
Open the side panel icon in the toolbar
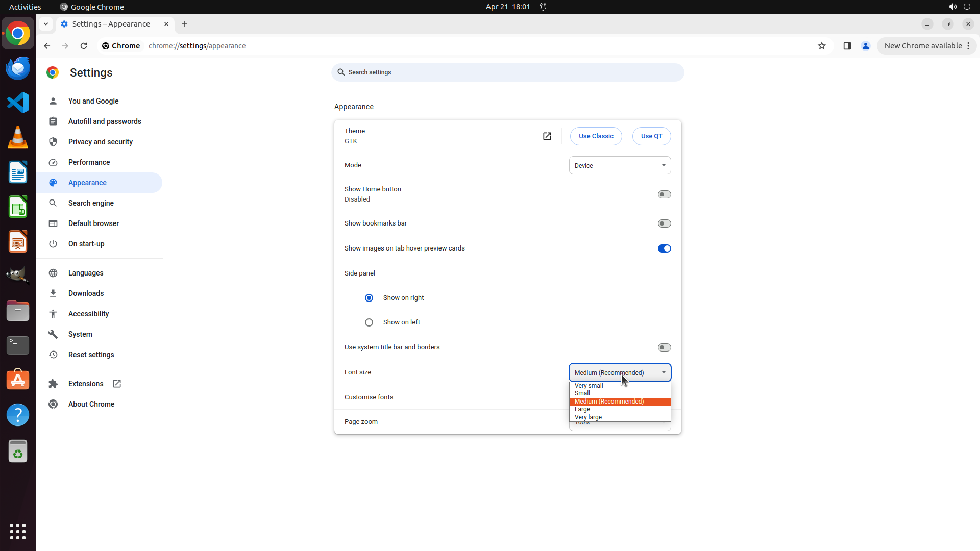847,46
